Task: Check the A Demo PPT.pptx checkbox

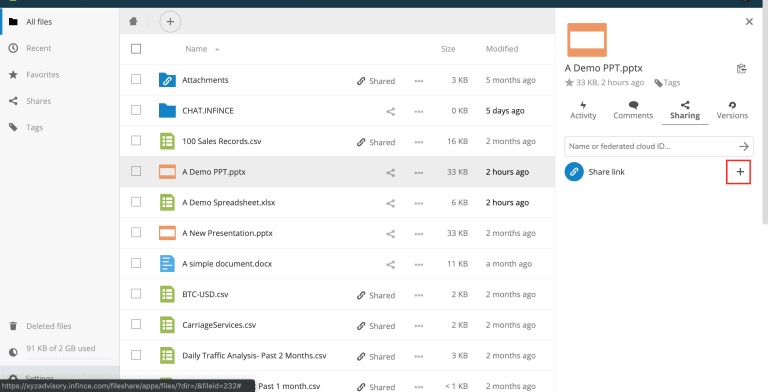Action: [136, 171]
